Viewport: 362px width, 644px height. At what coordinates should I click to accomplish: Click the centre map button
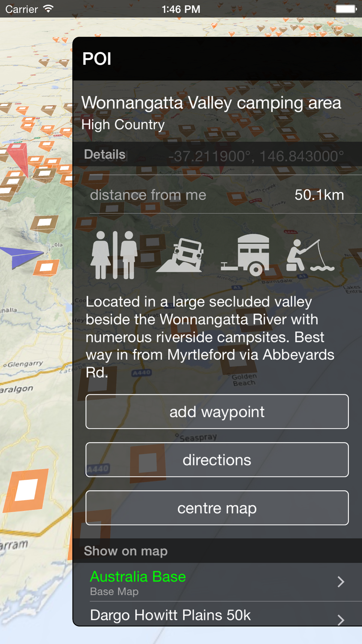point(217,508)
